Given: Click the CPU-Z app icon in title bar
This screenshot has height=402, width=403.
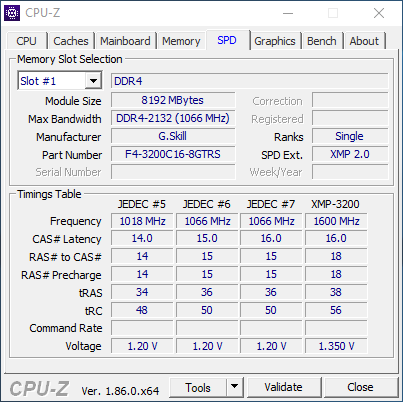Looking at the screenshot, I should 12,13.
